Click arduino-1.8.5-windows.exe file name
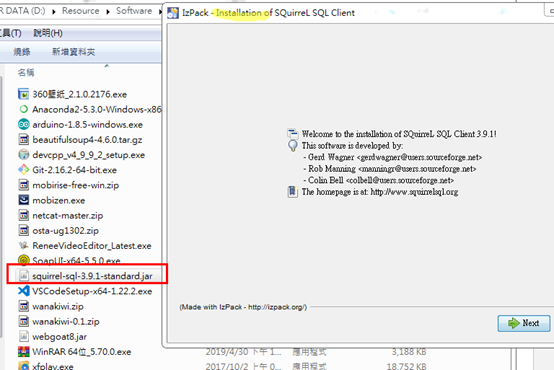Viewport: 554px width, 370px height. coord(88,125)
